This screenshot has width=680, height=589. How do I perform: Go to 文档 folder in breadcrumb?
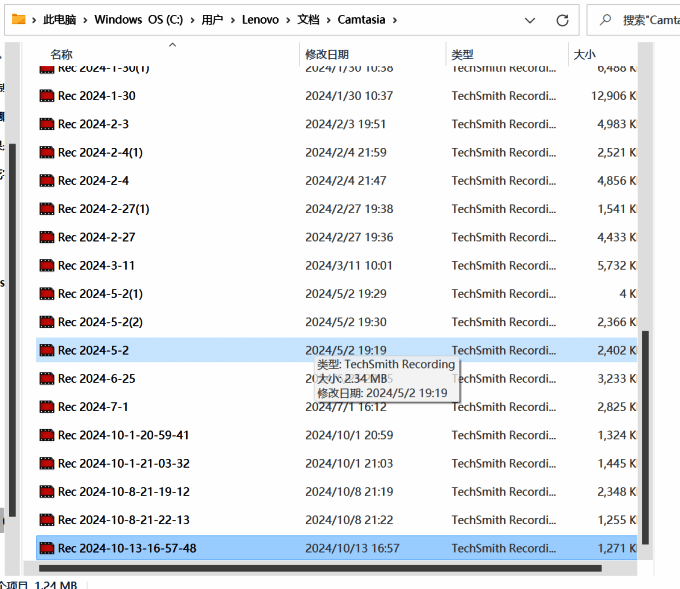coord(308,19)
